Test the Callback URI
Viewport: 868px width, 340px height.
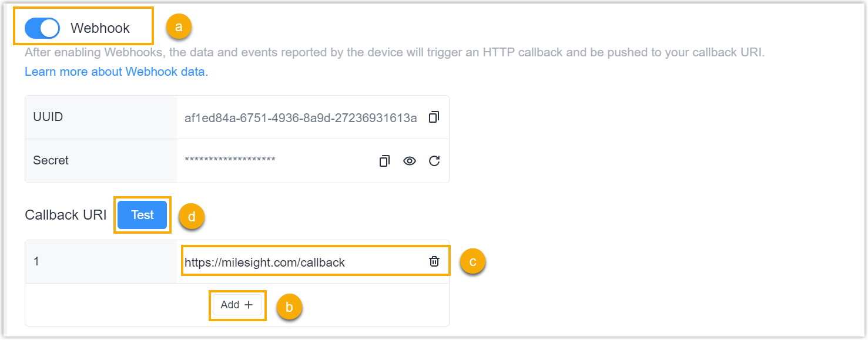coord(142,215)
